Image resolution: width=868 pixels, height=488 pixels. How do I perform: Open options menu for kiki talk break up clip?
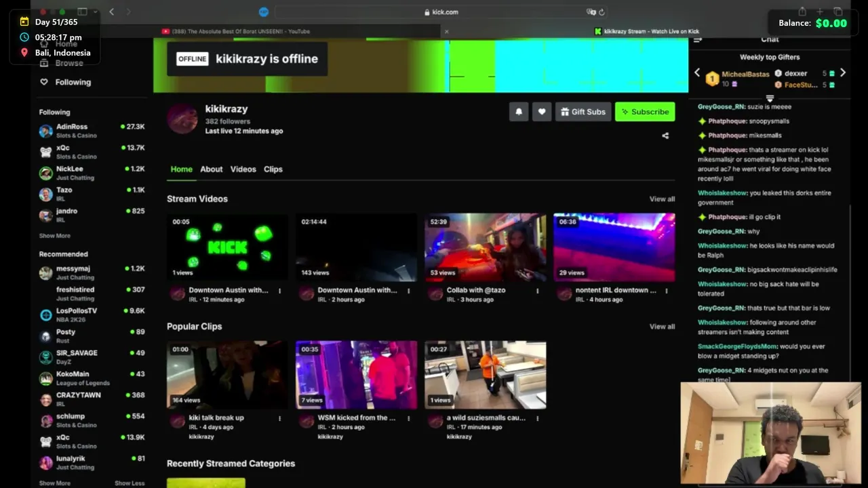click(x=279, y=418)
